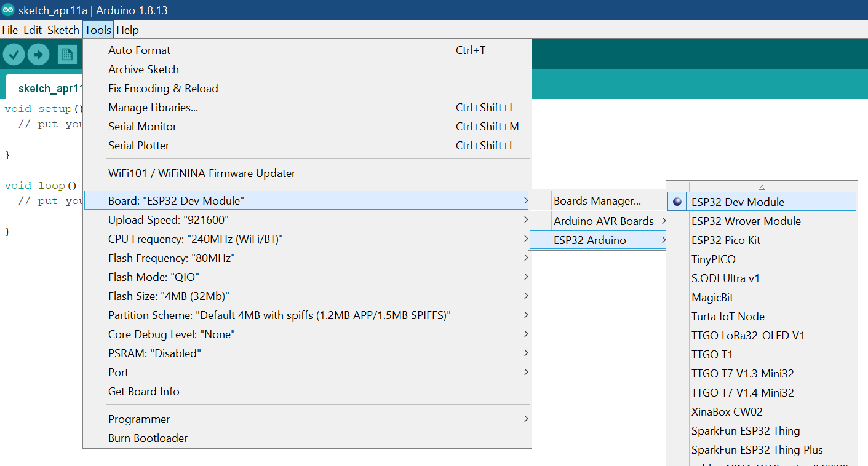Image resolution: width=868 pixels, height=466 pixels.
Task: Expand the Flash Size submenu
Action: click(x=307, y=296)
